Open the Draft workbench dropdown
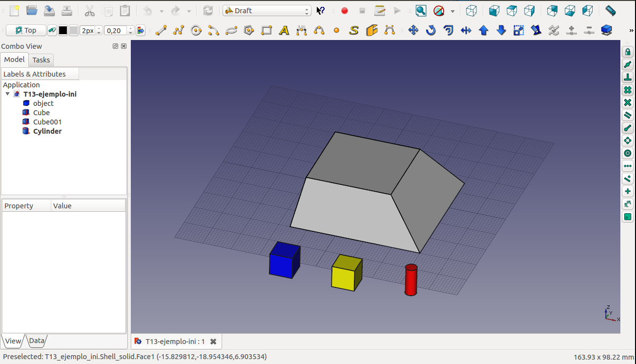Image resolution: width=636 pixels, height=364 pixels. pyautogui.click(x=267, y=11)
